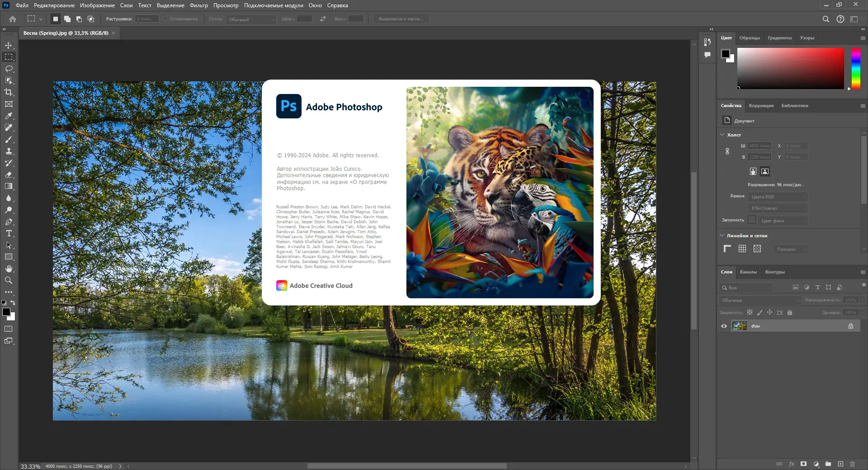
Task: Open the Режим dropdown showing Цвета RGB
Action: click(778, 197)
